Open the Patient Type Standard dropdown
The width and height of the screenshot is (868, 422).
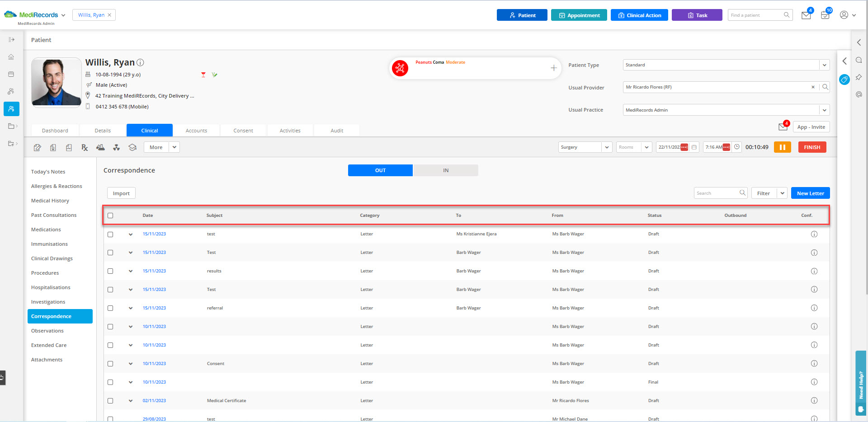tap(825, 65)
